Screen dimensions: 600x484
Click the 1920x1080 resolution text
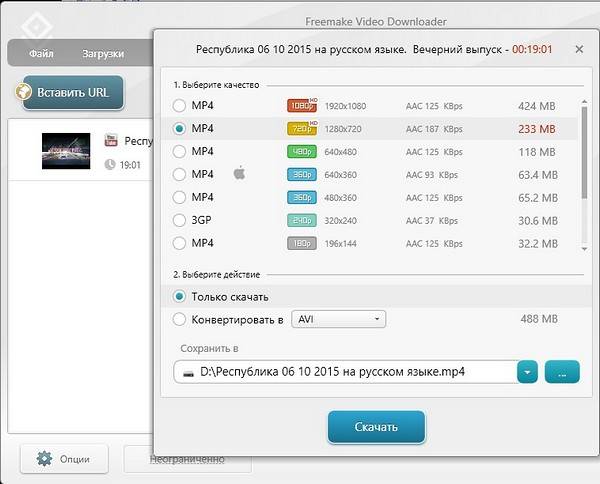345,106
